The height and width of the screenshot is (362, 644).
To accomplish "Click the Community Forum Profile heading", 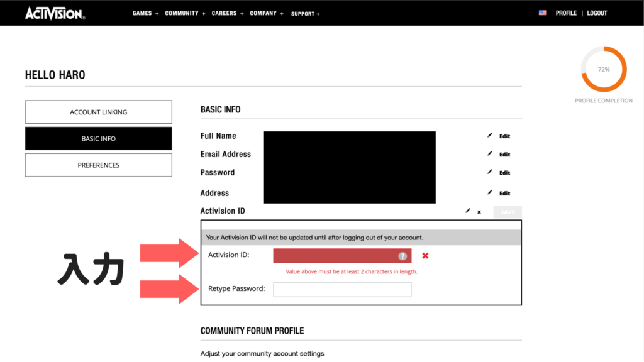I will point(252,331).
